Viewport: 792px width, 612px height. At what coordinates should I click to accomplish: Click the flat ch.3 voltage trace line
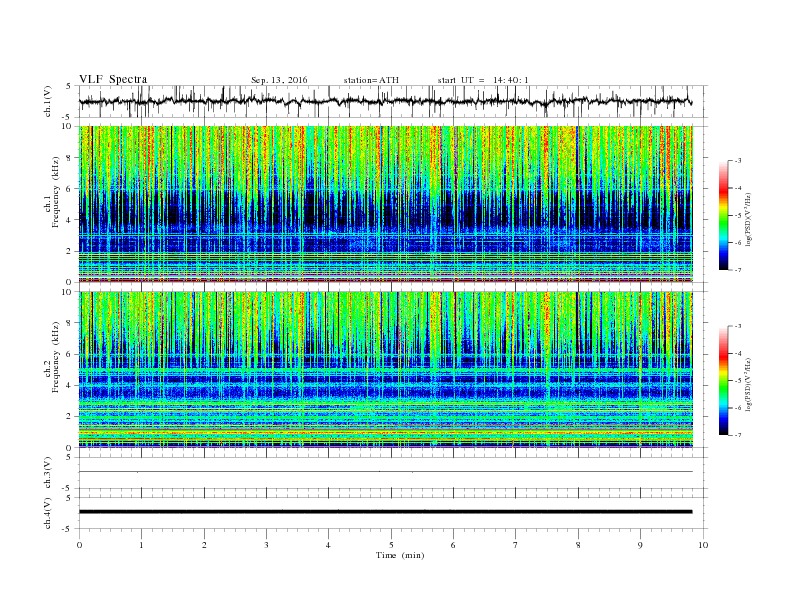385,472
